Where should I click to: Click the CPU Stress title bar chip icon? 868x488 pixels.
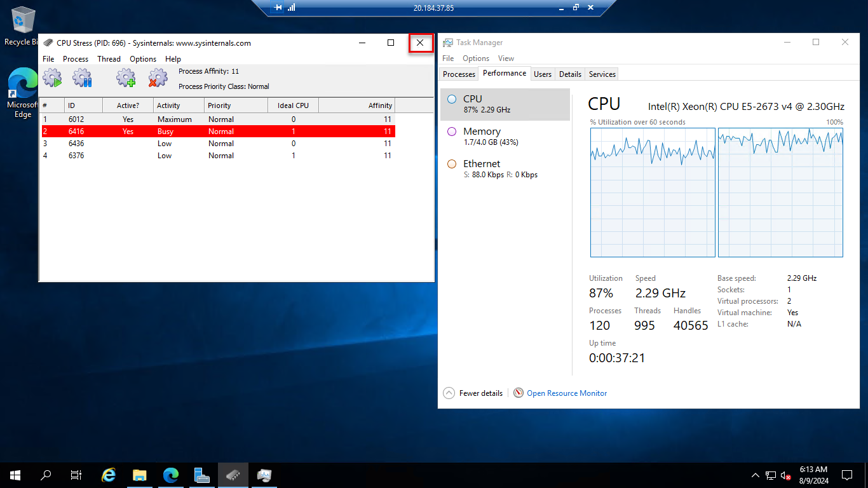48,43
